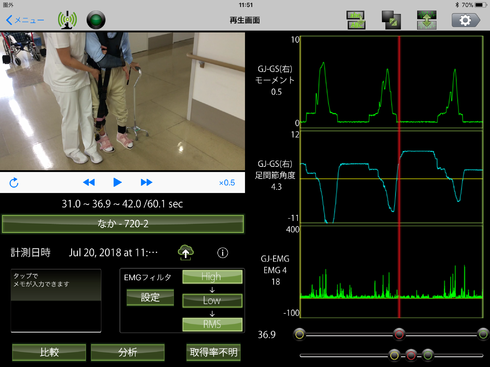Tap the GJ-GS(右) 足関節角度 graph label
Screen dimensions: 490x367
tap(275, 175)
